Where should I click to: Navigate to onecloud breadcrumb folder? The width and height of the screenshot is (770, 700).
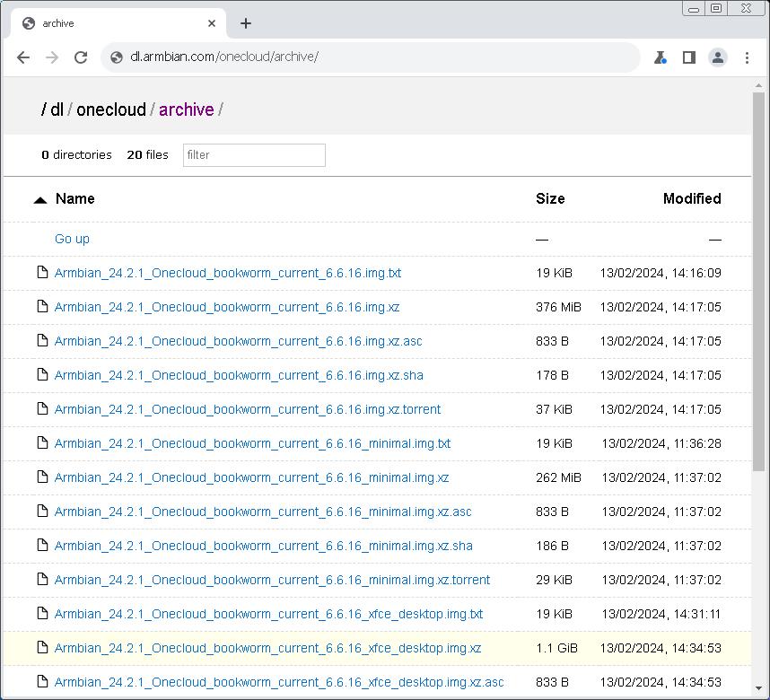point(110,109)
